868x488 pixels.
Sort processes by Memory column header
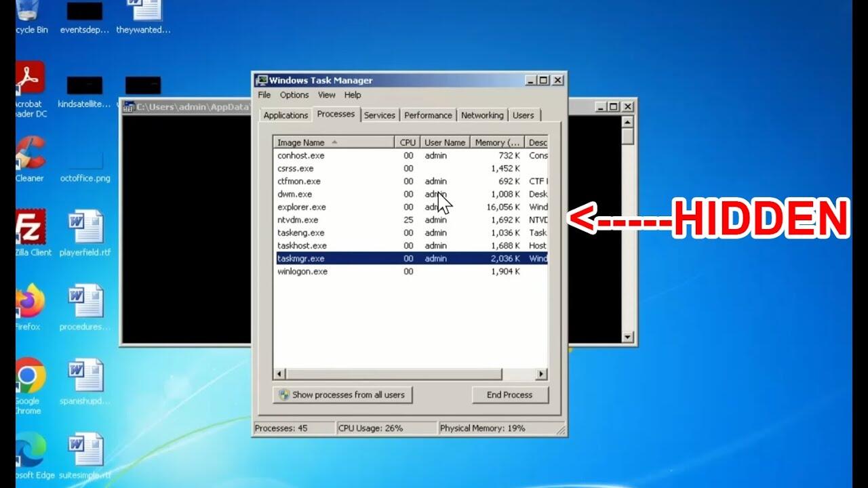coord(497,142)
